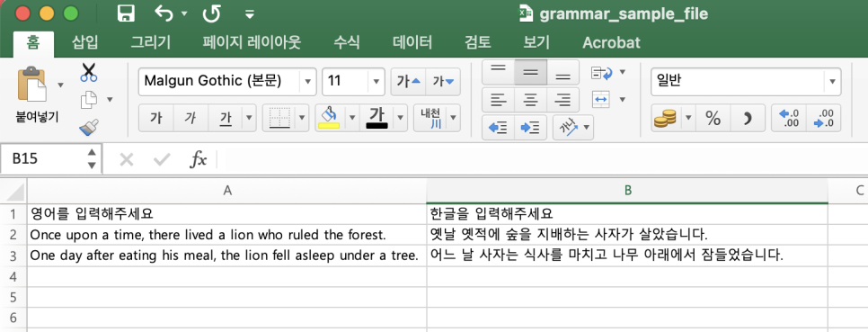This screenshot has width=868, height=332.
Task: Align text to vertical middle
Action: point(531,72)
